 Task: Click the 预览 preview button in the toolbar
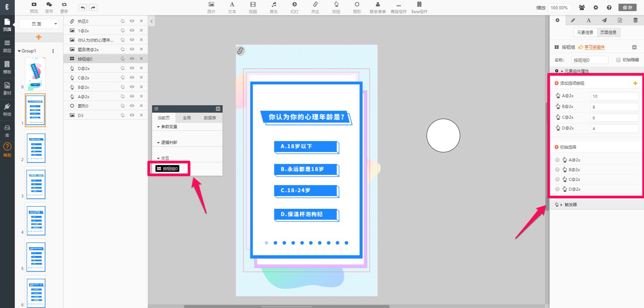[34, 7]
